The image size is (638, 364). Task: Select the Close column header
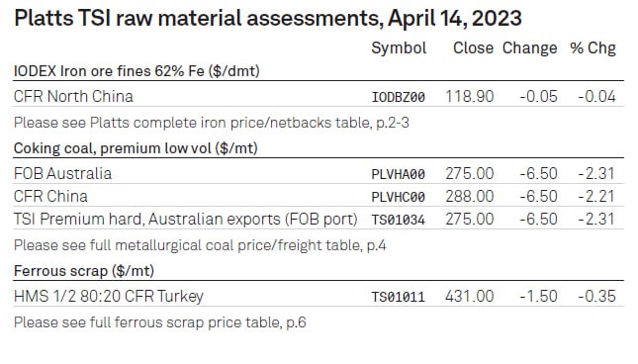473,48
